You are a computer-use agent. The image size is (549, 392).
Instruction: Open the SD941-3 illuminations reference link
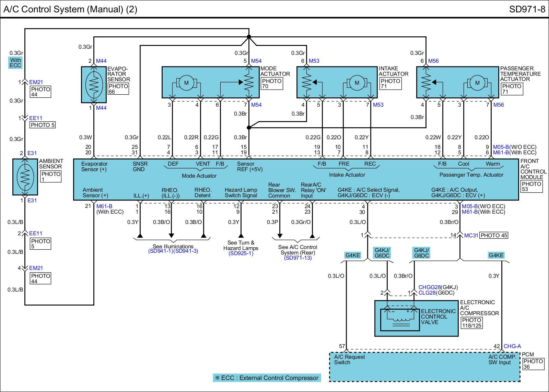(186, 251)
